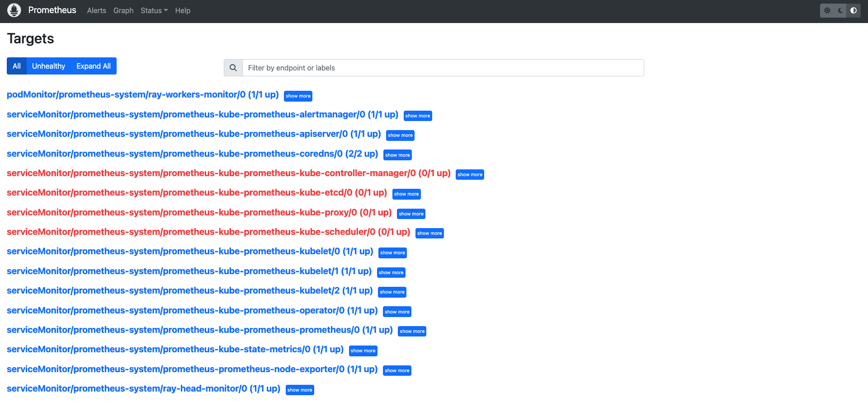
Task: Enable dark theme with the moon icon
Action: [x=840, y=10]
